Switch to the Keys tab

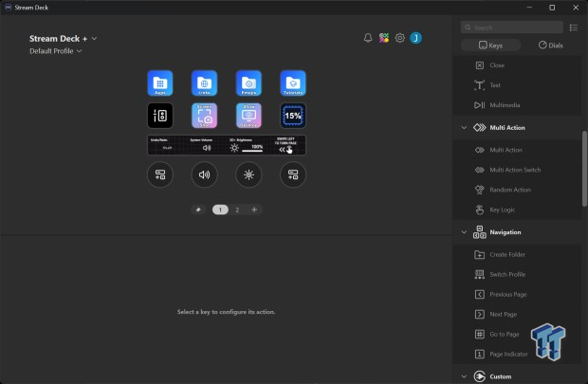490,46
